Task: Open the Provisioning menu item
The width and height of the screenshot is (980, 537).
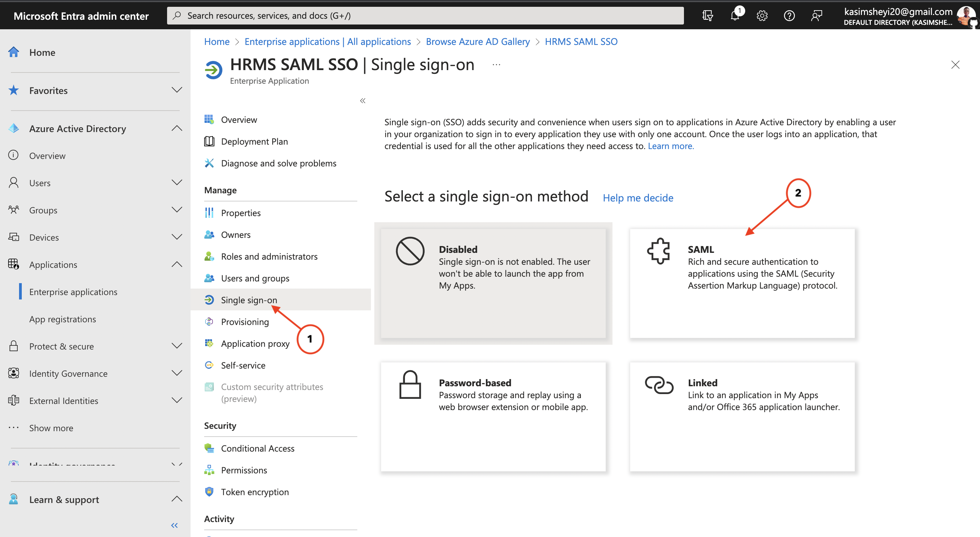Action: tap(245, 322)
